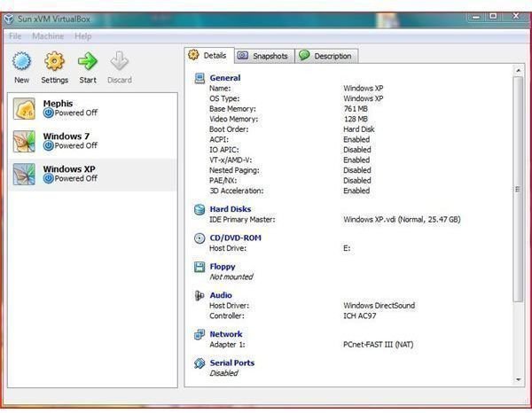Screen dimensions: 532x413
Task: Click the Windows 7 power state icon
Action: pos(49,146)
